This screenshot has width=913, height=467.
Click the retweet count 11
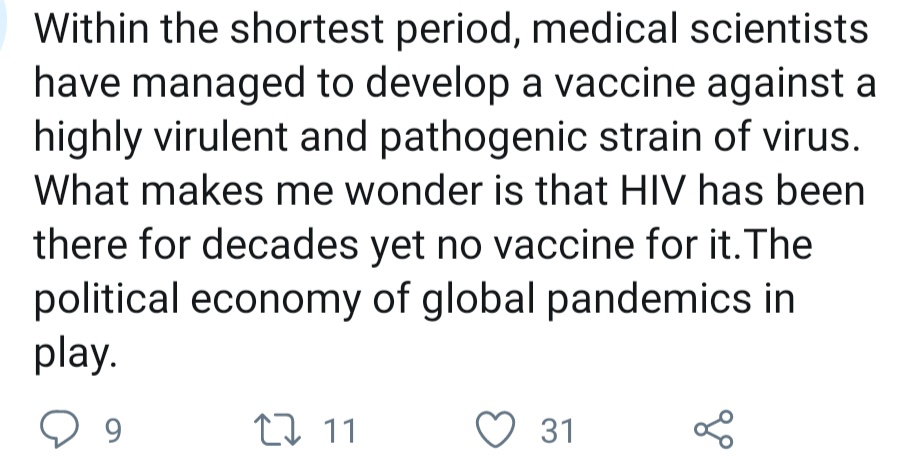(341, 432)
